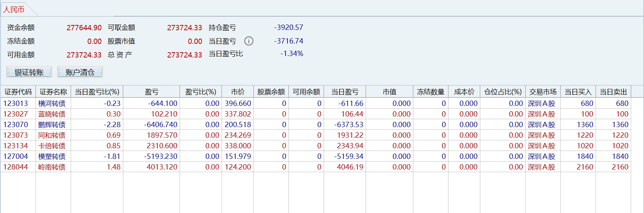
Task: Open the 银证转账 transfer button
Action: pos(29,72)
